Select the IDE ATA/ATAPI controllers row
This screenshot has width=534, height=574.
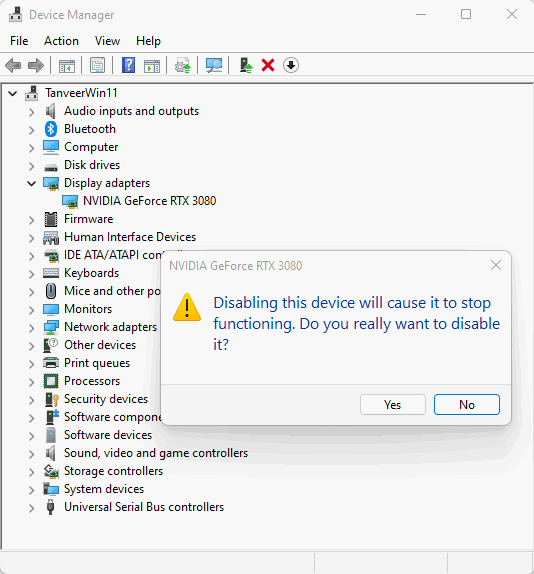coord(113,255)
